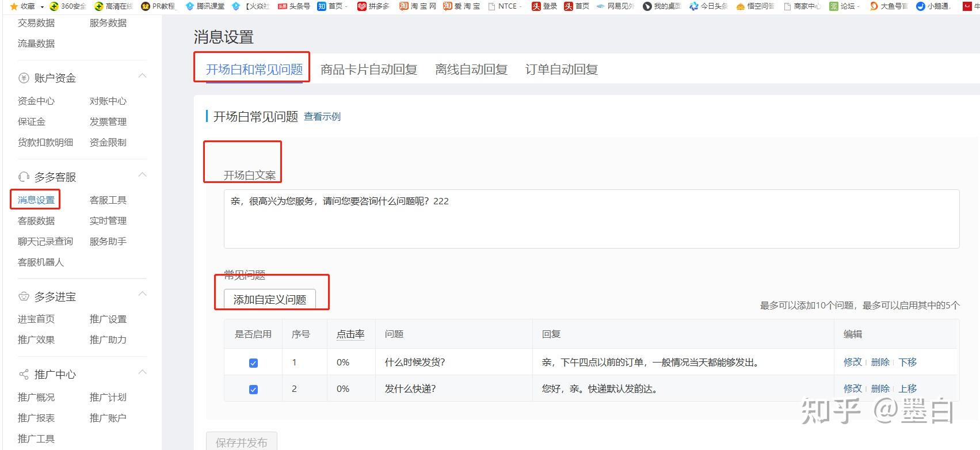Viewport: 980px width, 450px height.
Task: Open the 头条 登录 bookmark
Action: tap(544, 6)
